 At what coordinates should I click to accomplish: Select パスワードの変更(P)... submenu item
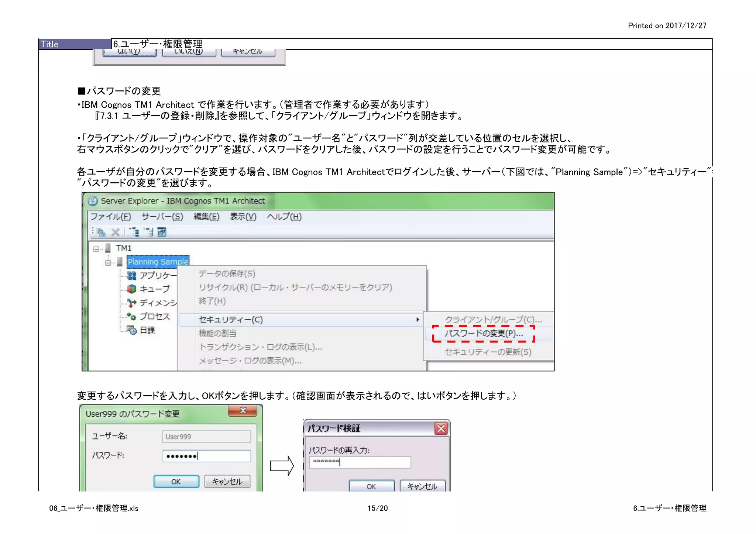[x=484, y=334]
